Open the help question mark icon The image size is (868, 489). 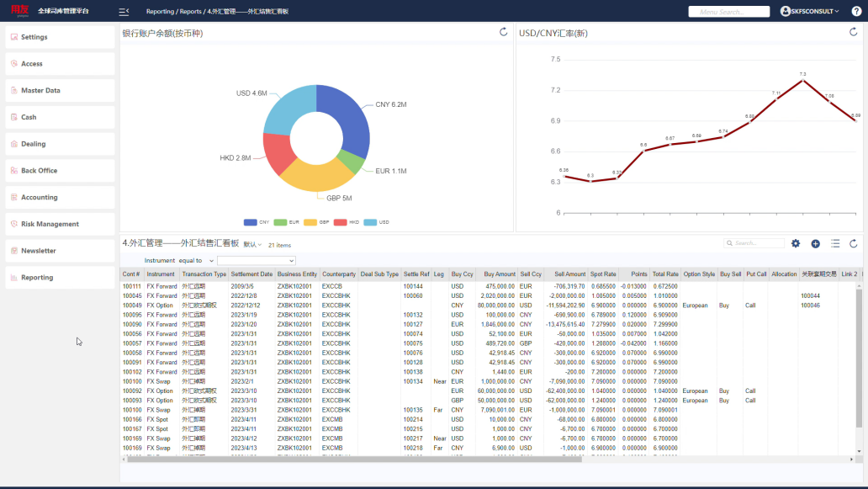(x=856, y=12)
